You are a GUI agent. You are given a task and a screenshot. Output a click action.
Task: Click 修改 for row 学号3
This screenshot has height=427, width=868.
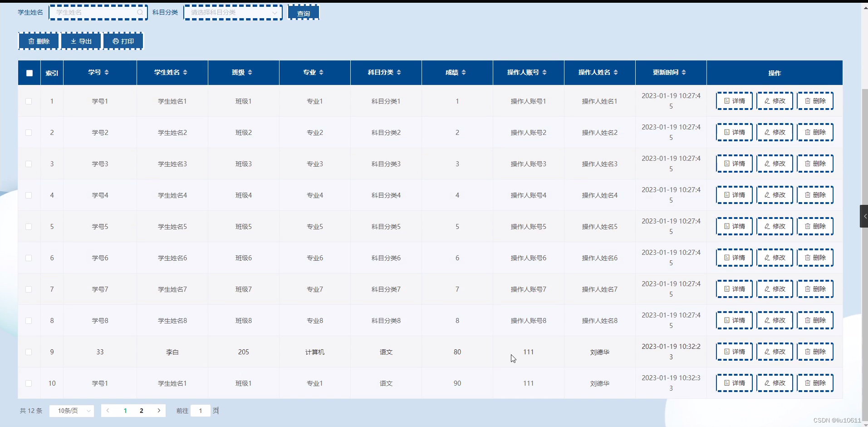(x=775, y=164)
